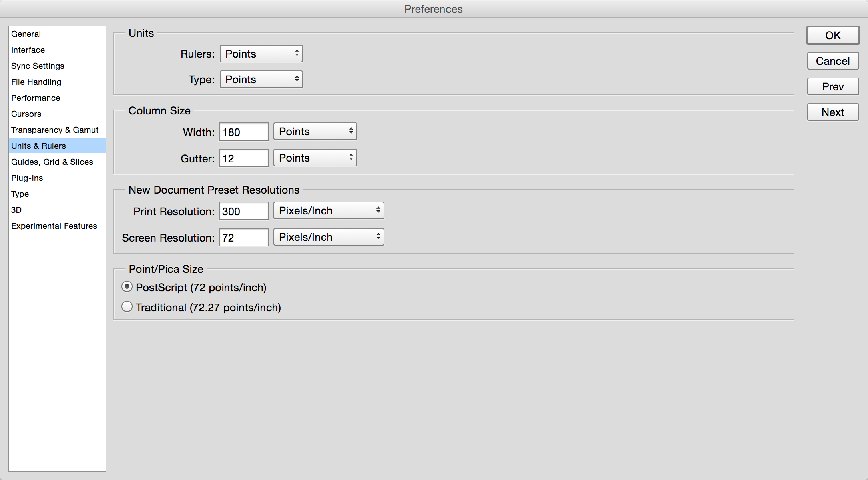The height and width of the screenshot is (480, 868).
Task: Confirm preferences with OK button
Action: click(x=833, y=35)
